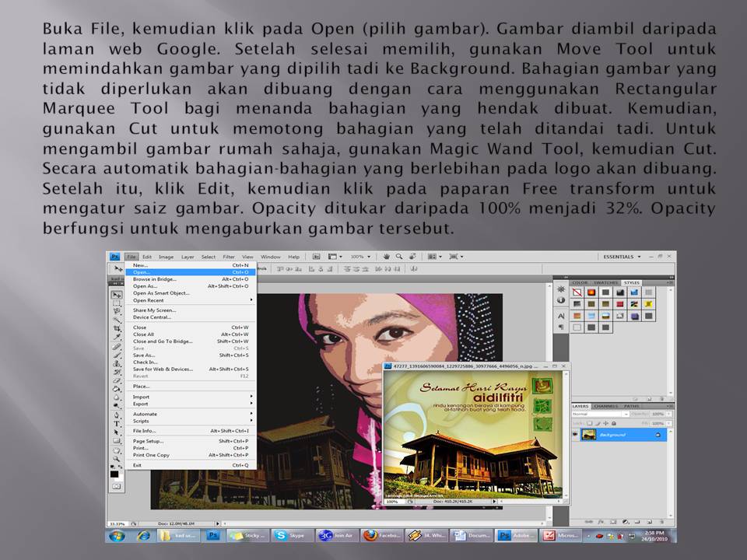The image size is (747, 560).
Task: Open the Filter menu
Action: [229, 257]
